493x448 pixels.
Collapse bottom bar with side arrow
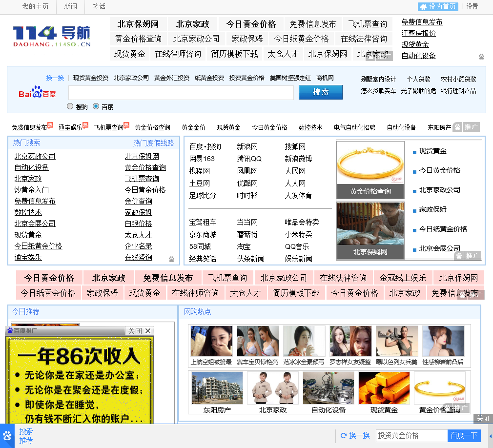pyautogui.click(x=491, y=436)
